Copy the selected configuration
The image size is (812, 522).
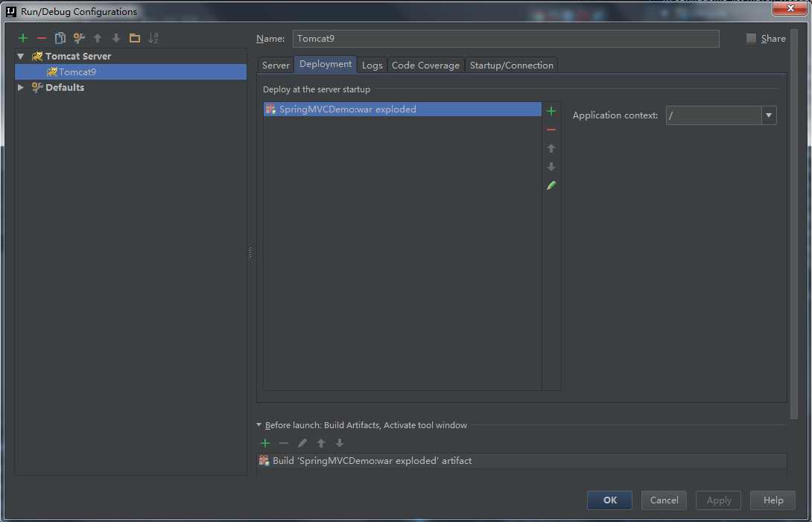(x=60, y=38)
